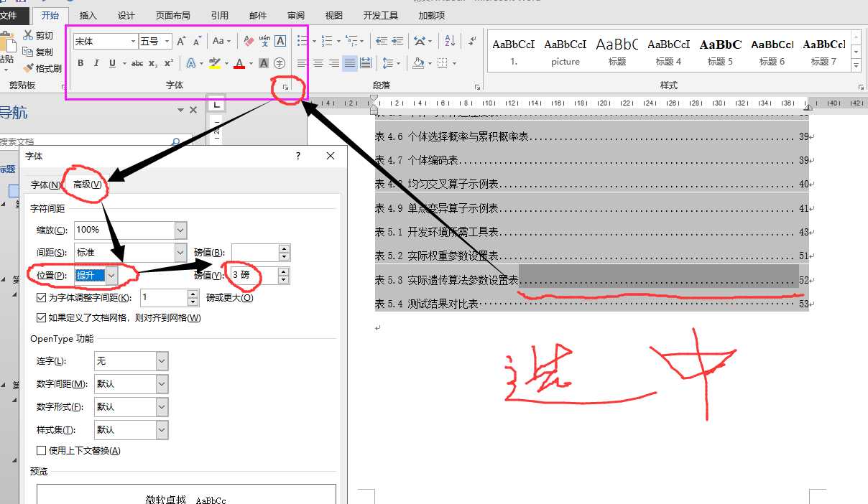Align text left in Paragraph group
Screen dimensions: 868x504
[x=302, y=64]
